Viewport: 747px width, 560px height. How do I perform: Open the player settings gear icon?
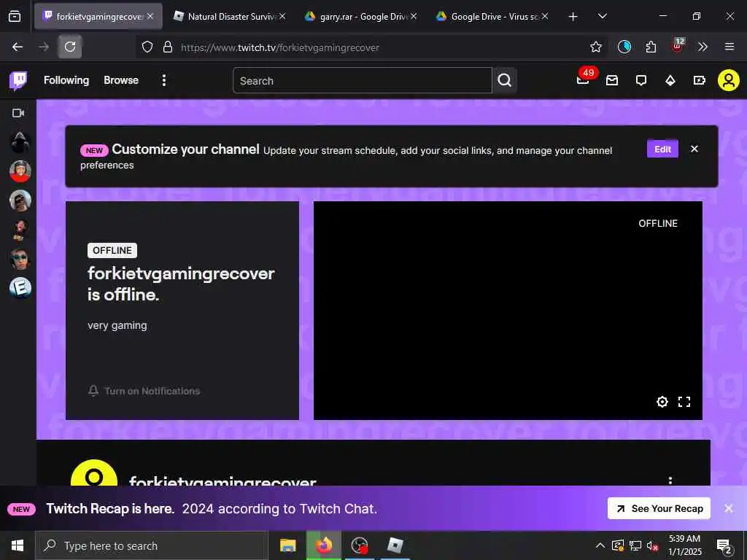[662, 402]
